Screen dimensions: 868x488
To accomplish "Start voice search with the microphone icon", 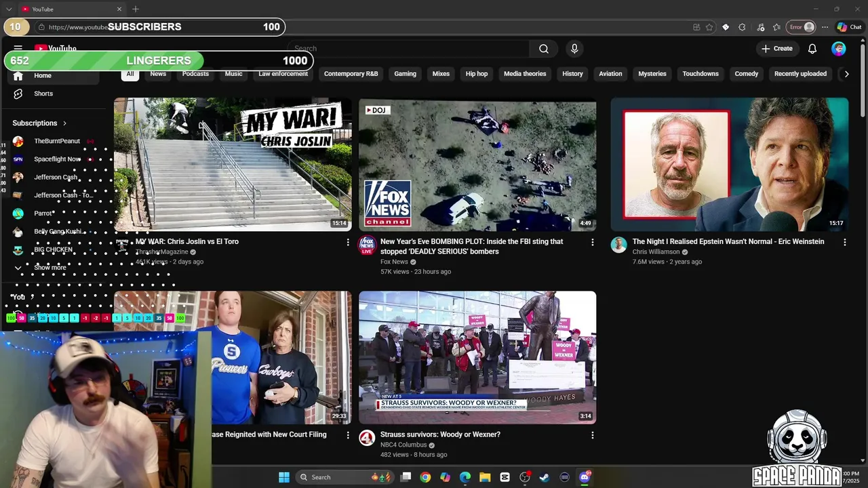I will (574, 49).
